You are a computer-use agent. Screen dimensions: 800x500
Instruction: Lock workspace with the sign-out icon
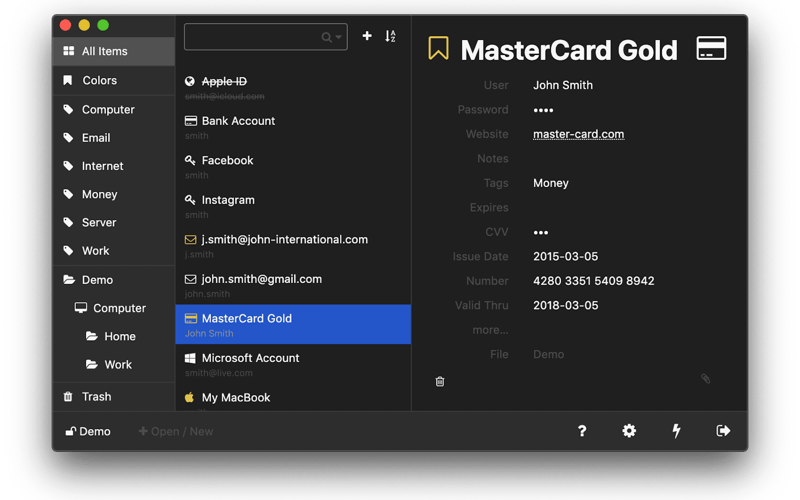pos(723,431)
